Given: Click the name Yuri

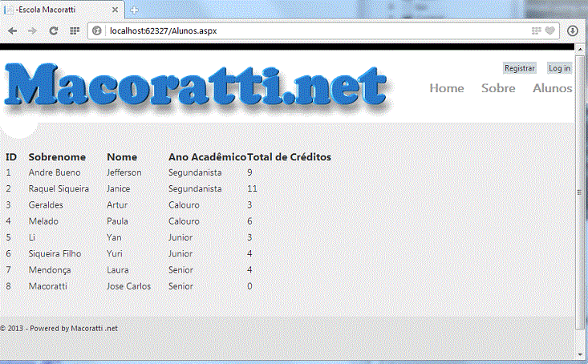Looking at the screenshot, I should coord(115,254).
